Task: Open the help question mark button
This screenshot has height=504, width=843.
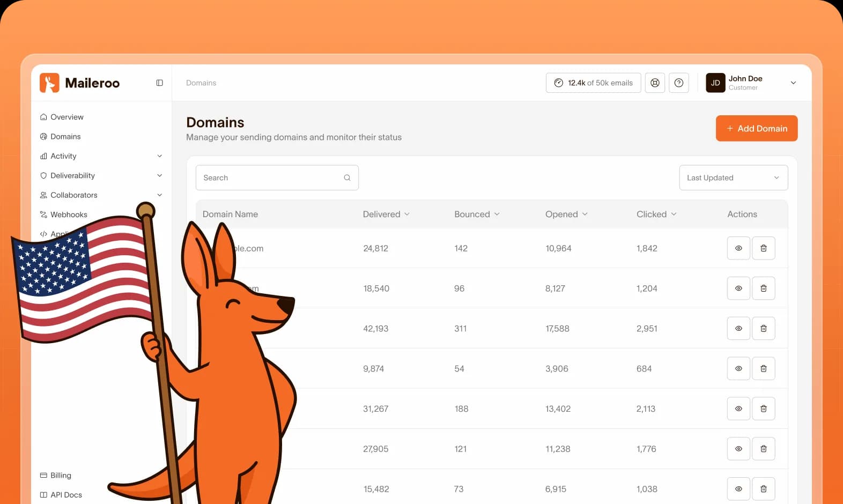Action: click(x=678, y=83)
